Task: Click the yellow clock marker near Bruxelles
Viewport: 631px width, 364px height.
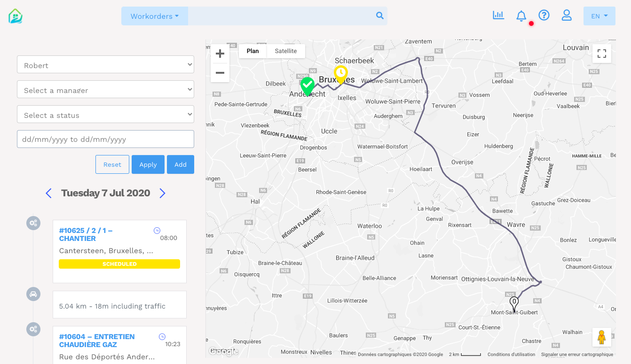Action: click(x=340, y=74)
